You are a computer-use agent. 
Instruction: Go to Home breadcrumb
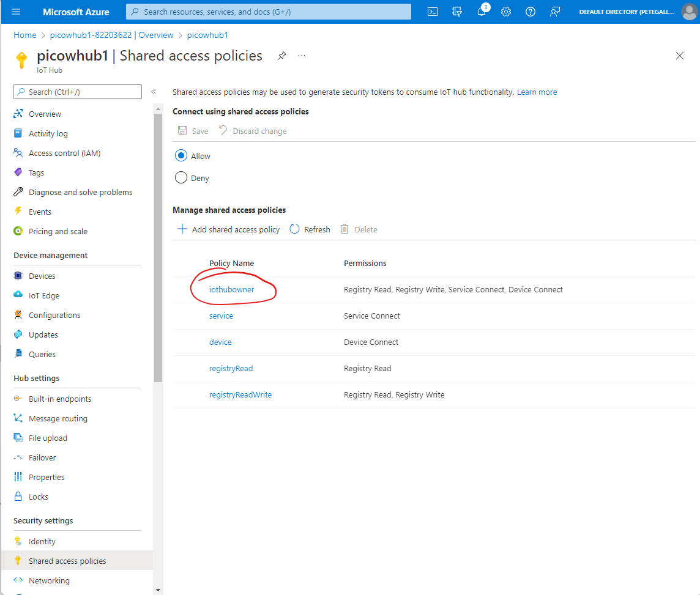click(24, 35)
